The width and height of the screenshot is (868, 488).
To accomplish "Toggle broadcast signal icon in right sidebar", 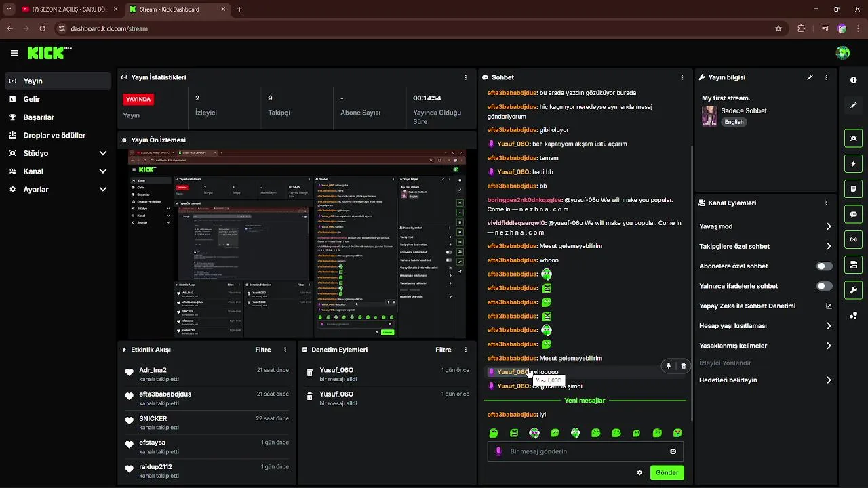I will point(853,239).
